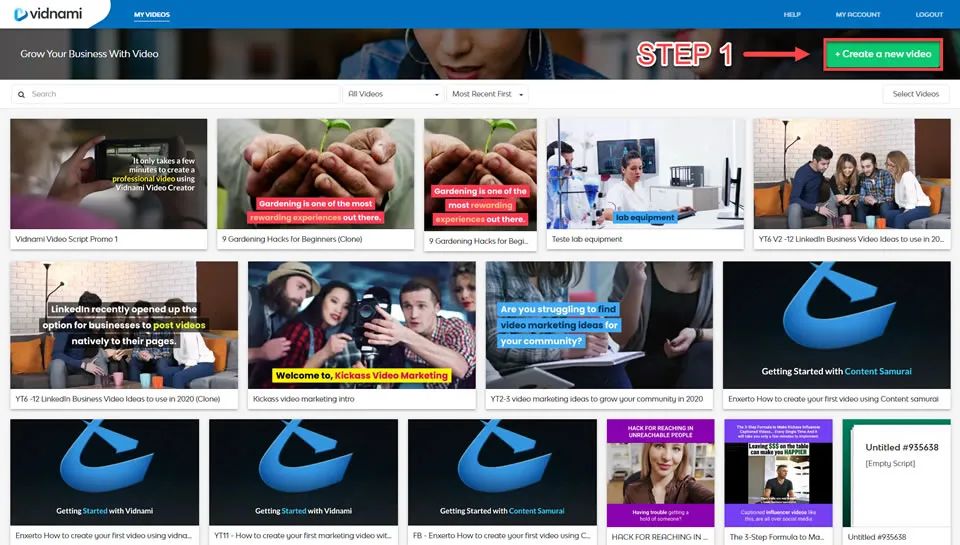Click the YT6 -12 LinkedIn (Clone) title text
This screenshot has width=960, height=545.
[x=118, y=399]
